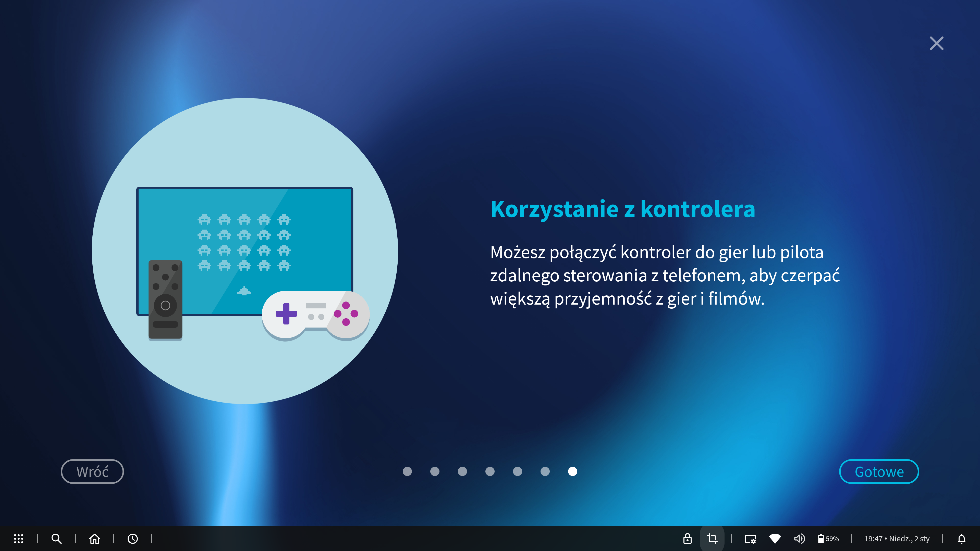
Task: Open search from the taskbar magnifier
Action: coord(56,539)
